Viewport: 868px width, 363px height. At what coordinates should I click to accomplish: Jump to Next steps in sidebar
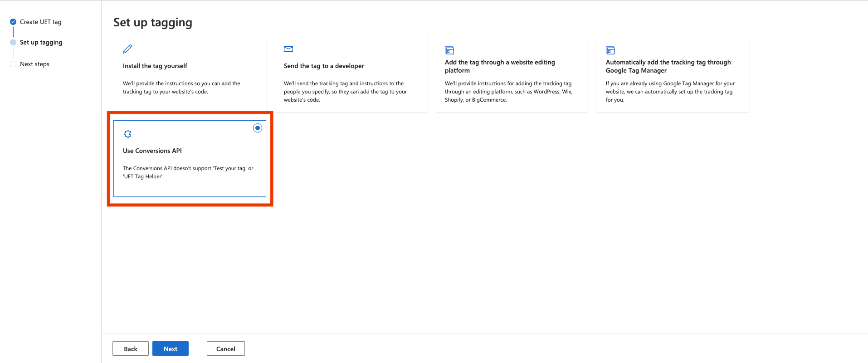click(x=34, y=64)
